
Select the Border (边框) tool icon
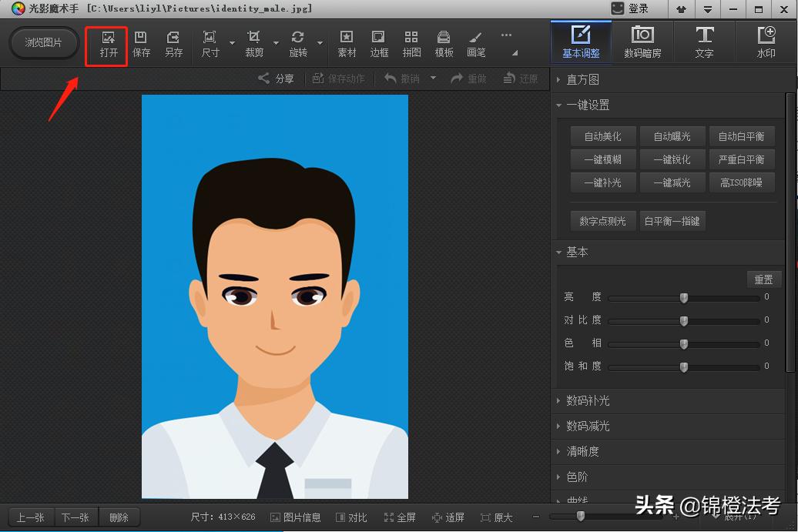pos(379,44)
